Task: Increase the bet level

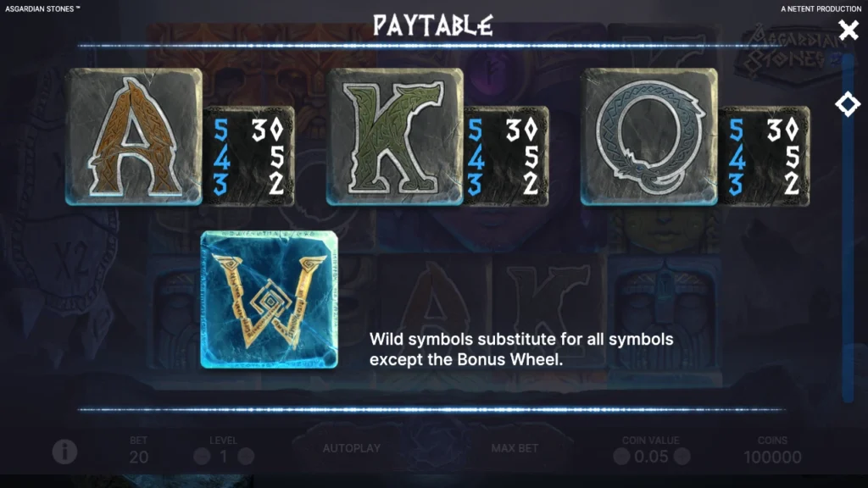Action: [246, 457]
